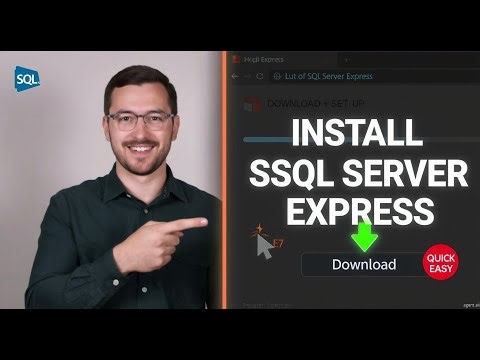Click the browser back arrow
This screenshot has width=480, height=360.
point(235,76)
